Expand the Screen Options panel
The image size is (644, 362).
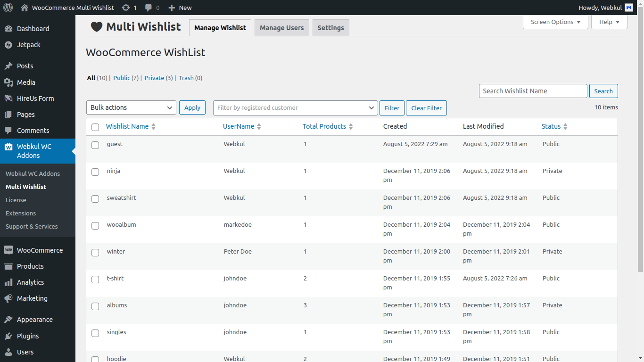(x=555, y=22)
